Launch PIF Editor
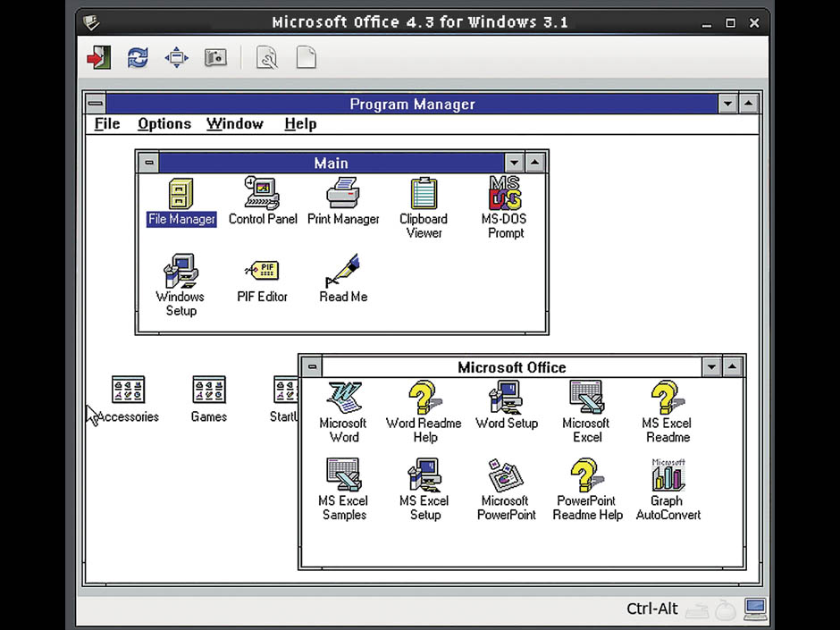 click(262, 281)
